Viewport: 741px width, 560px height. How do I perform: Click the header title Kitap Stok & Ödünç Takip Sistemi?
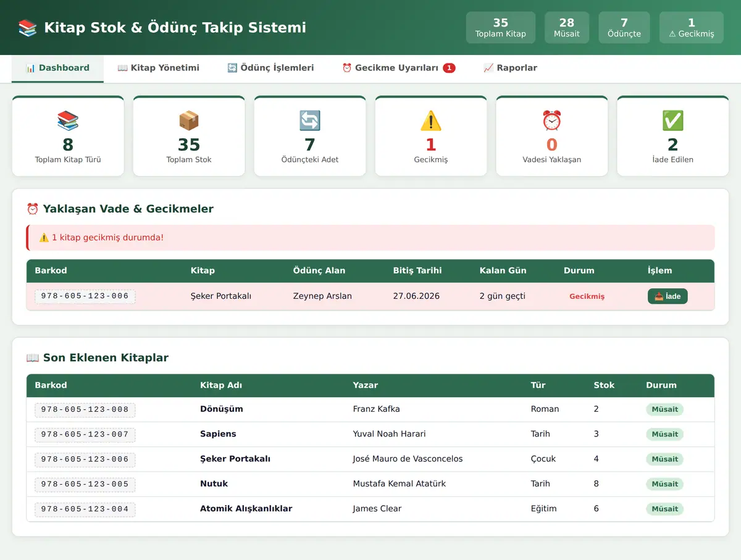click(x=175, y=28)
